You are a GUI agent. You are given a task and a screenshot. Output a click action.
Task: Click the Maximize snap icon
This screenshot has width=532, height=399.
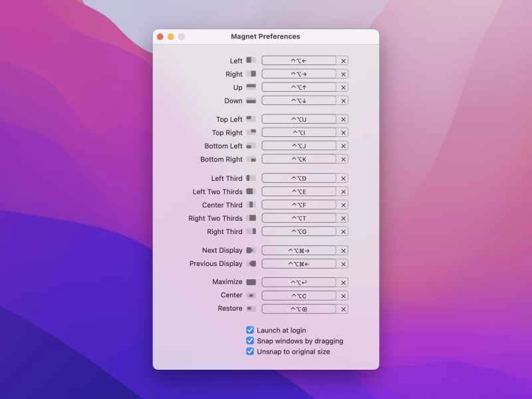[x=251, y=282]
